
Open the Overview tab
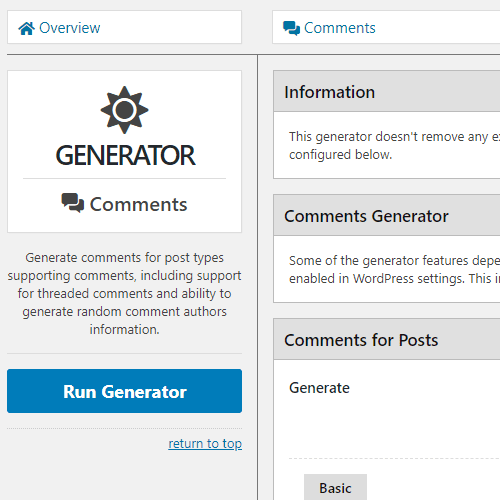coord(124,27)
